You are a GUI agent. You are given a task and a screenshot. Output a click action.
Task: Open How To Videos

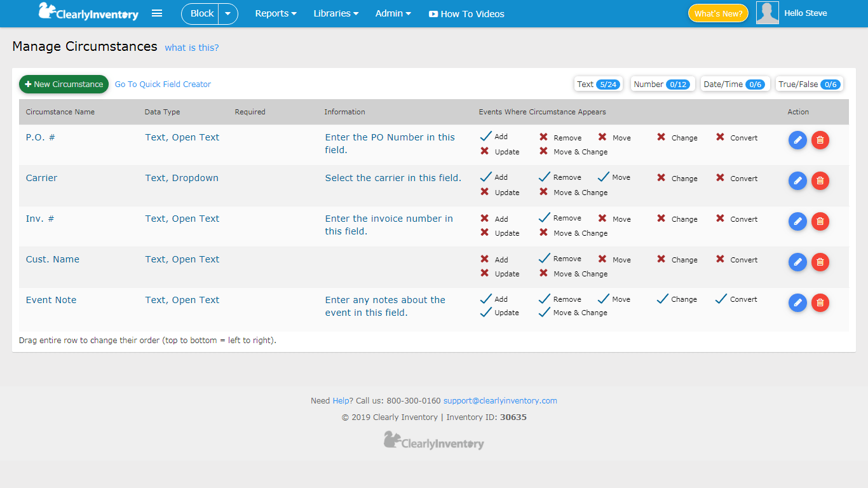[466, 14]
